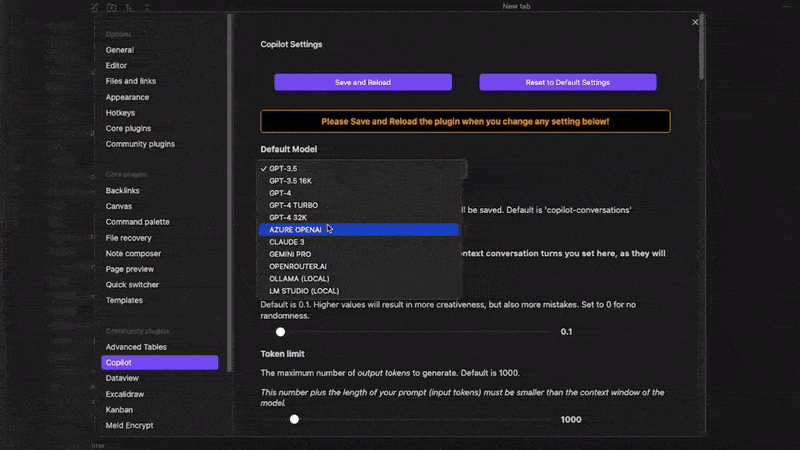Image resolution: width=800 pixels, height=450 pixels.
Task: Click the token limit slider handle
Action: [x=294, y=419]
